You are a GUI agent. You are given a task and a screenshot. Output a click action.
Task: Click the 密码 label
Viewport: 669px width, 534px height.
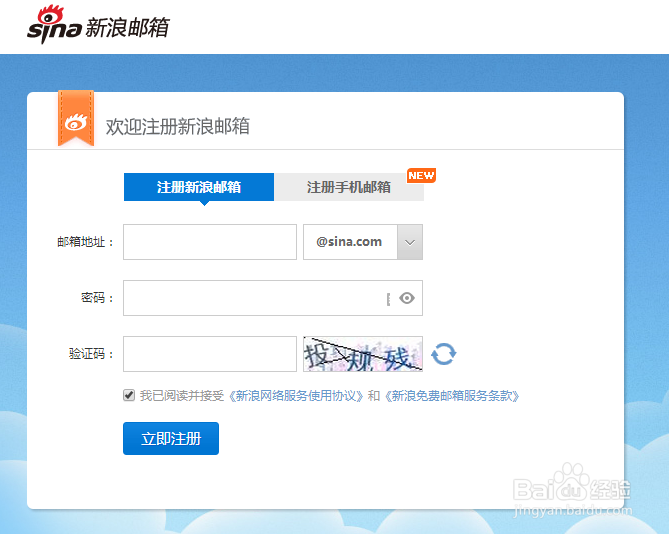(x=97, y=298)
